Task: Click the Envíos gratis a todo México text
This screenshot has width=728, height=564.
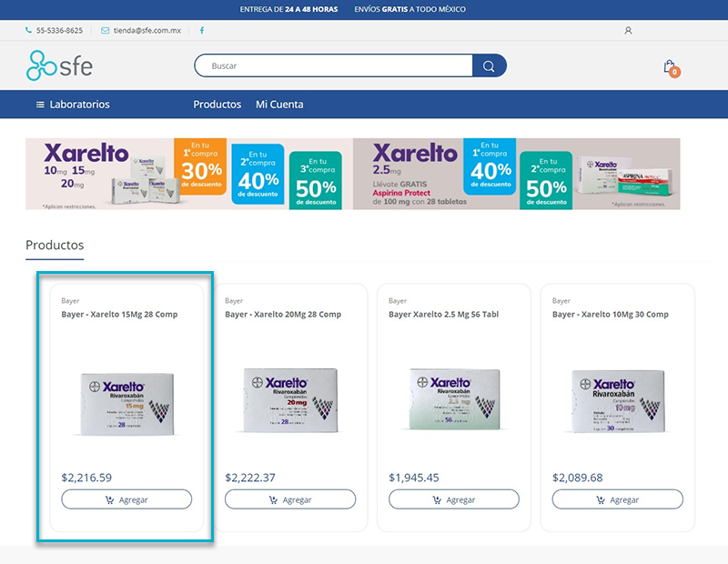Action: [x=410, y=9]
